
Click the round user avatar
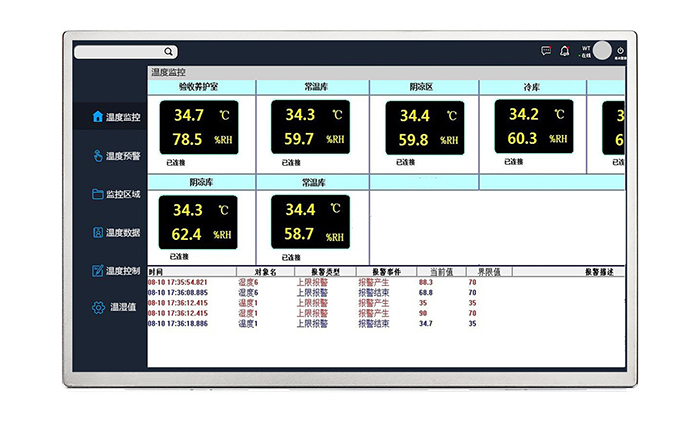[602, 50]
